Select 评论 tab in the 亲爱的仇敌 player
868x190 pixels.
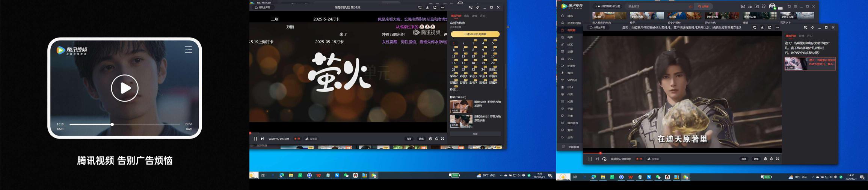pyautogui.click(x=482, y=16)
